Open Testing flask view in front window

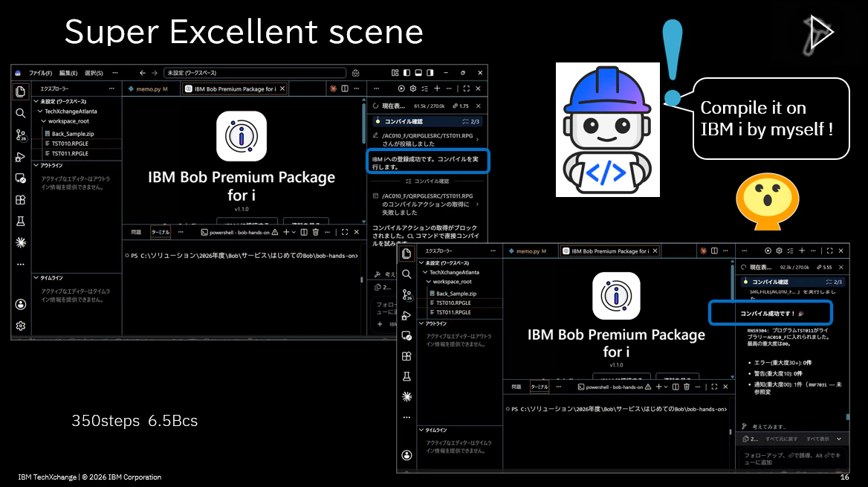tap(407, 377)
